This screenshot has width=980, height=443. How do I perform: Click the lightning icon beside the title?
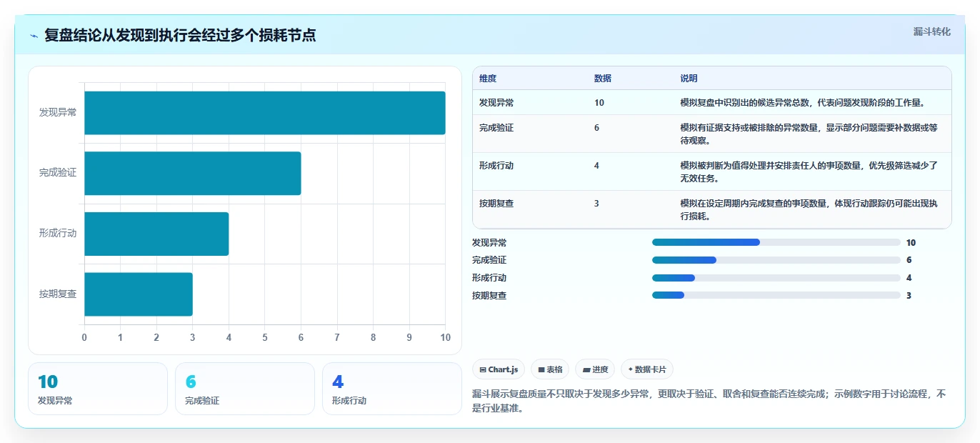click(x=34, y=35)
